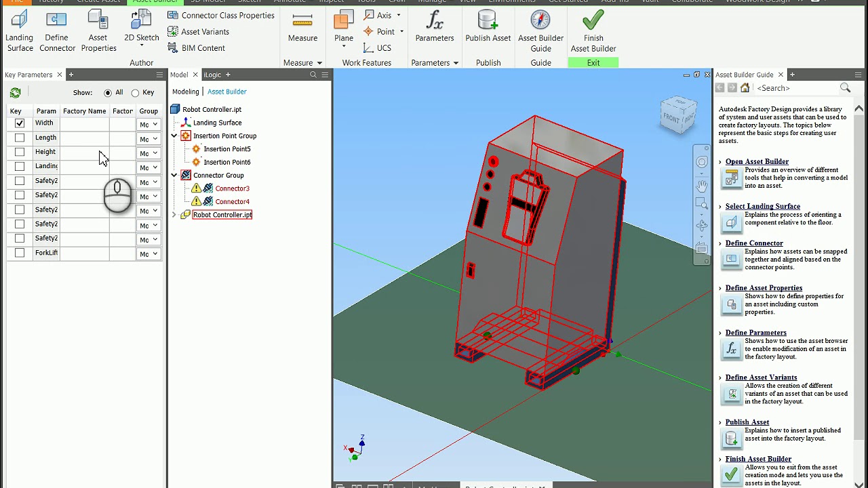Switch to the iLogic tab

pyautogui.click(x=212, y=75)
